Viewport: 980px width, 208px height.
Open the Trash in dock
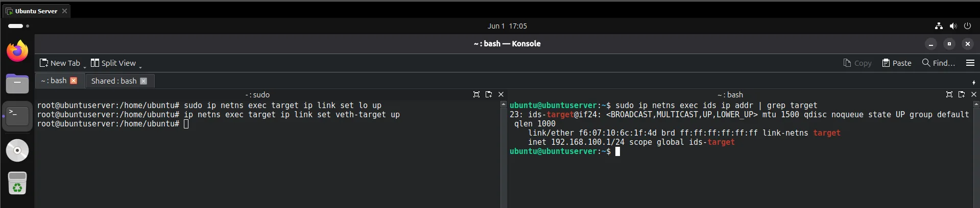pyautogui.click(x=17, y=183)
